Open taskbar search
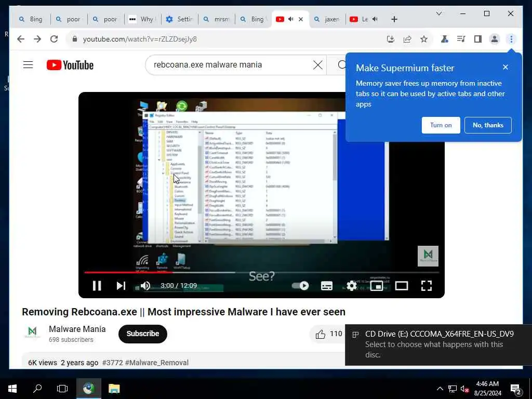 (37, 389)
